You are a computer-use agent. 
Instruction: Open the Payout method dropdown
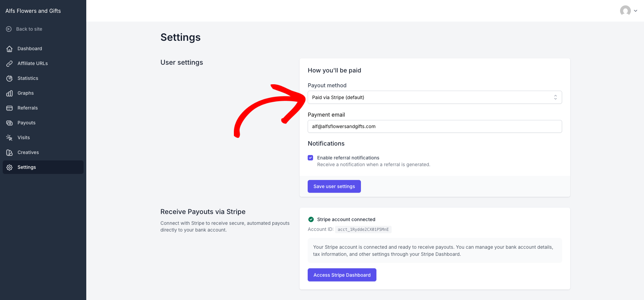(x=435, y=97)
